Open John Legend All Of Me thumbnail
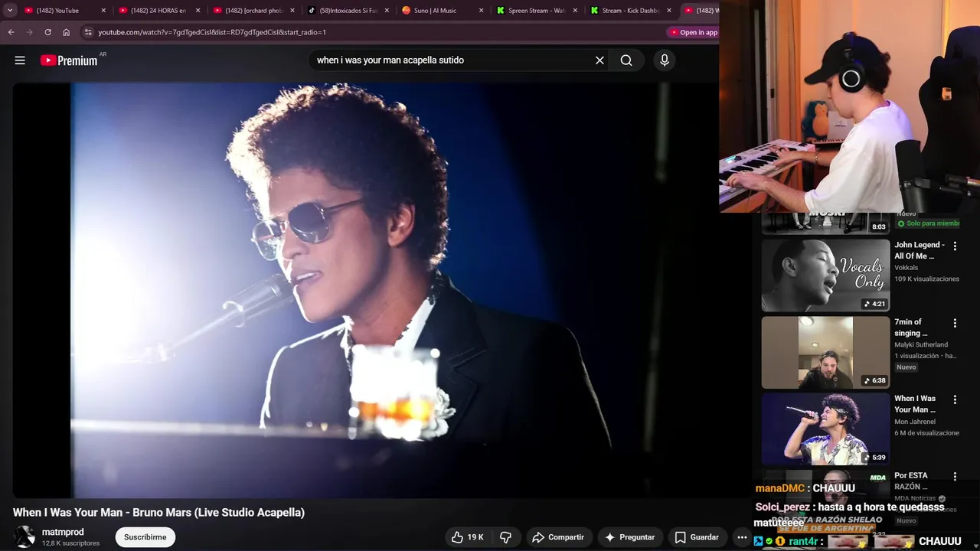Viewport: 980px width, 551px height. coord(825,275)
